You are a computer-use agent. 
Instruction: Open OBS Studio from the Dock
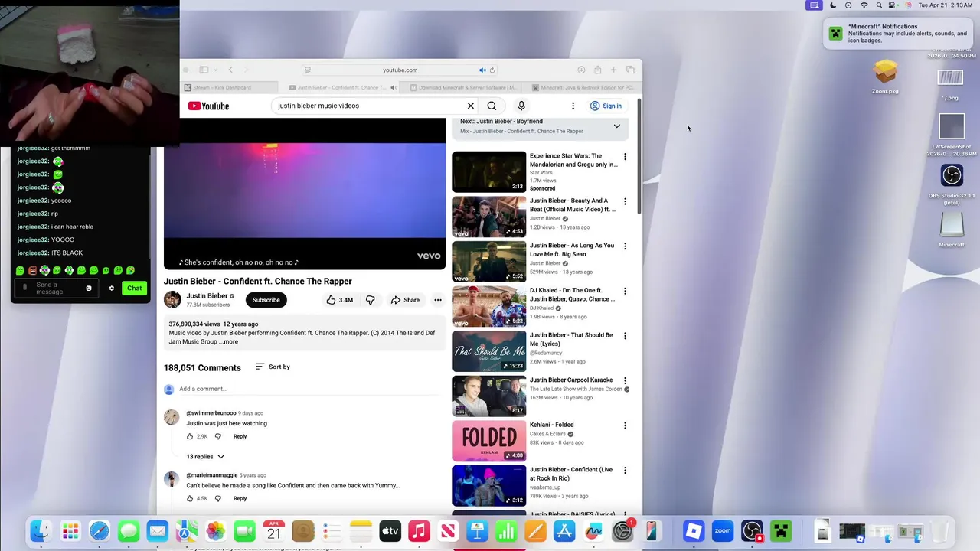tap(752, 530)
